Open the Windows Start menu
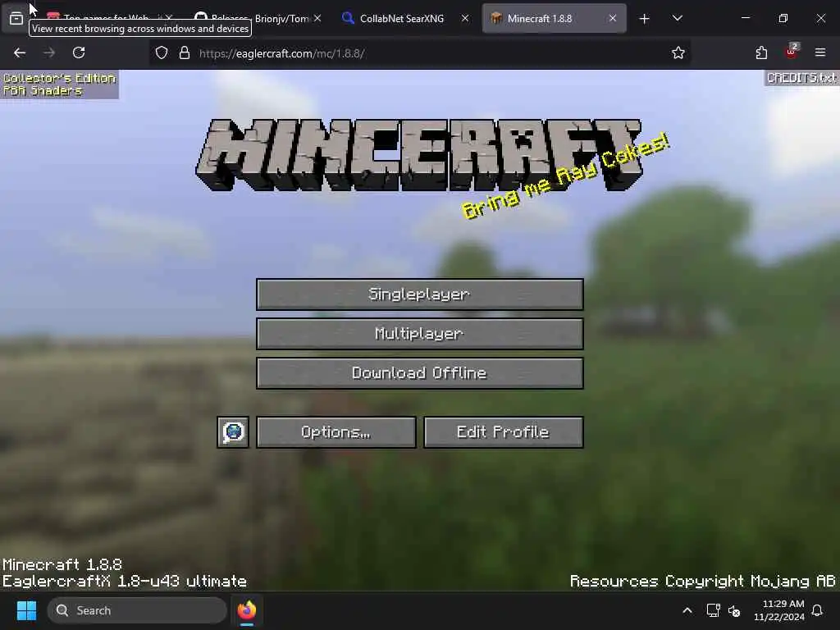Viewport: 840px width, 630px height. [x=26, y=610]
